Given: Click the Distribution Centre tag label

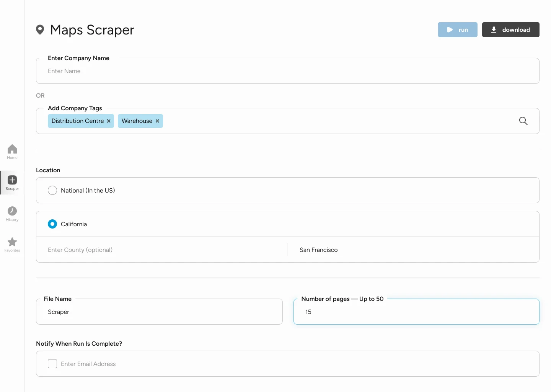Looking at the screenshot, I should coord(78,121).
